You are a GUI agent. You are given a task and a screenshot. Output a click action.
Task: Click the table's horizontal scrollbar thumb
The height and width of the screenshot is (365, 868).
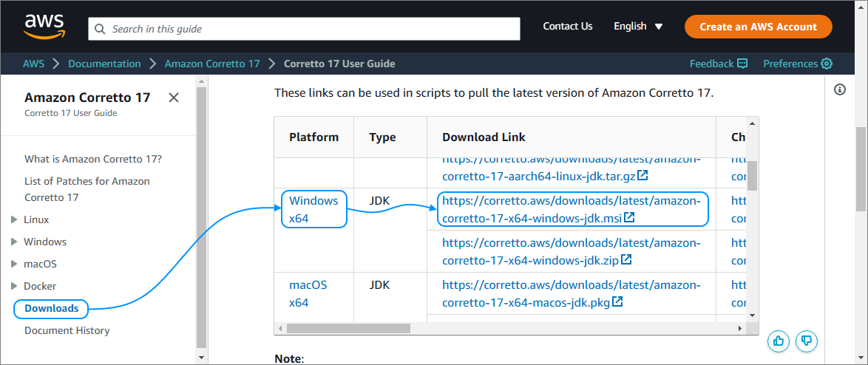tap(348, 329)
